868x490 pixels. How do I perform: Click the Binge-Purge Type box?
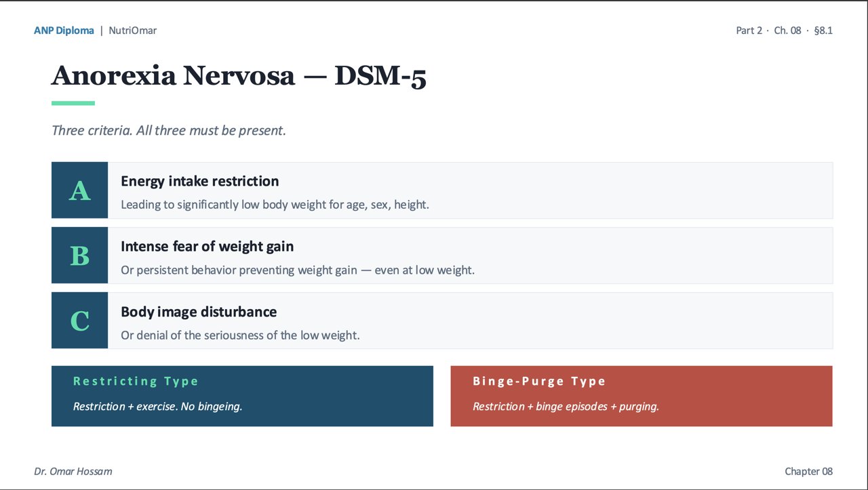coord(642,396)
